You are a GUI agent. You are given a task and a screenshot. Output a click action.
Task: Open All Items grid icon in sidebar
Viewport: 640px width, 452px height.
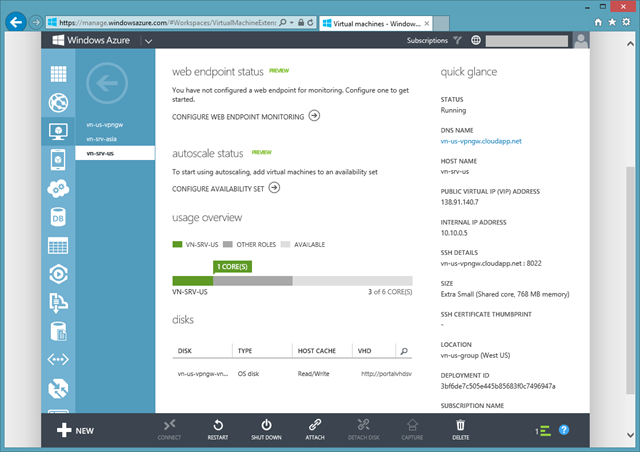coord(58,74)
